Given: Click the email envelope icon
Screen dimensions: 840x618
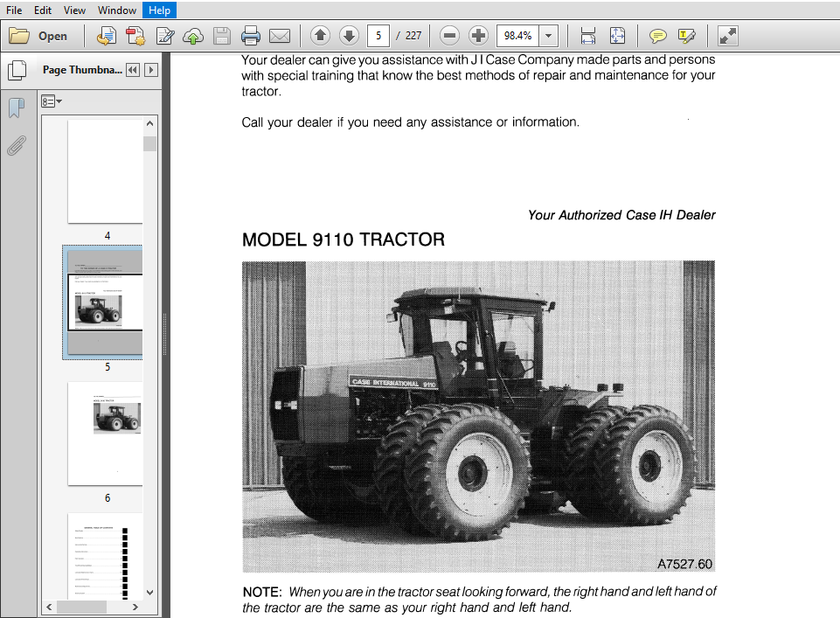Looking at the screenshot, I should pos(280,36).
